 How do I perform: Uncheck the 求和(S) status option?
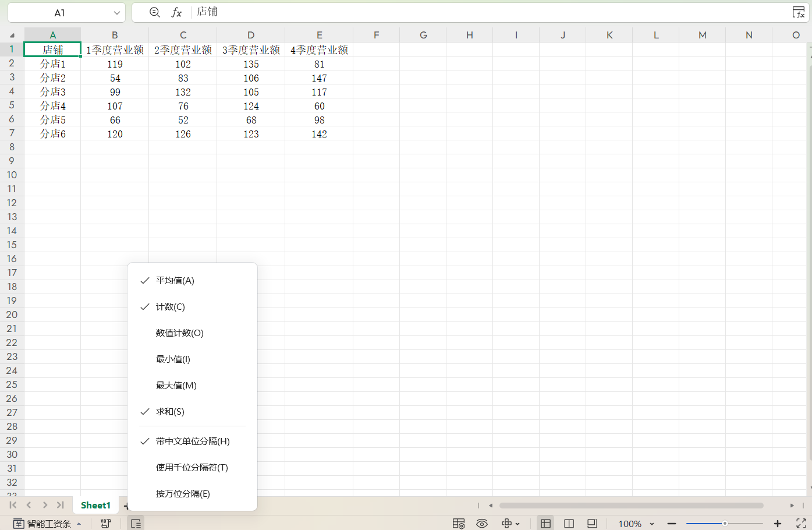[x=170, y=412]
